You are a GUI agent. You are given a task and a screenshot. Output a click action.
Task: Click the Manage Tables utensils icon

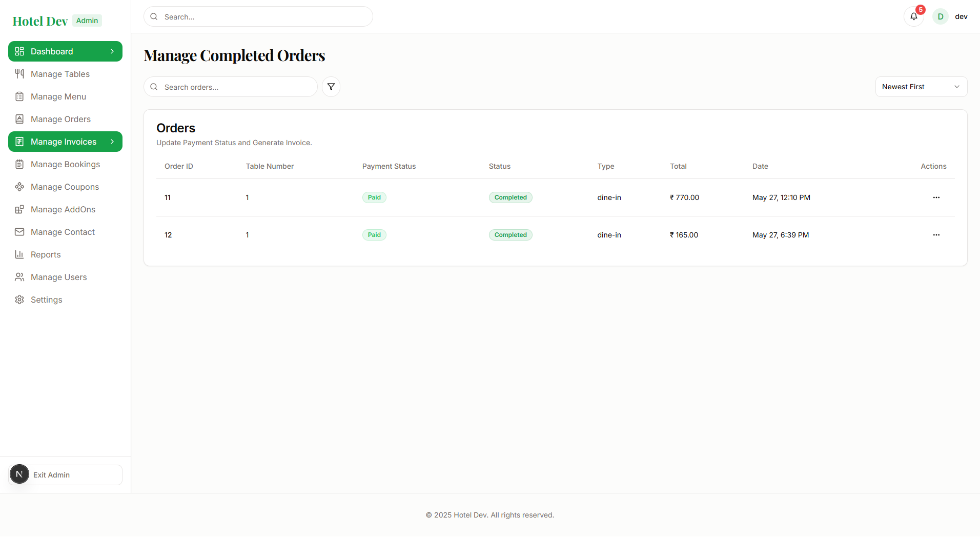pyautogui.click(x=19, y=74)
